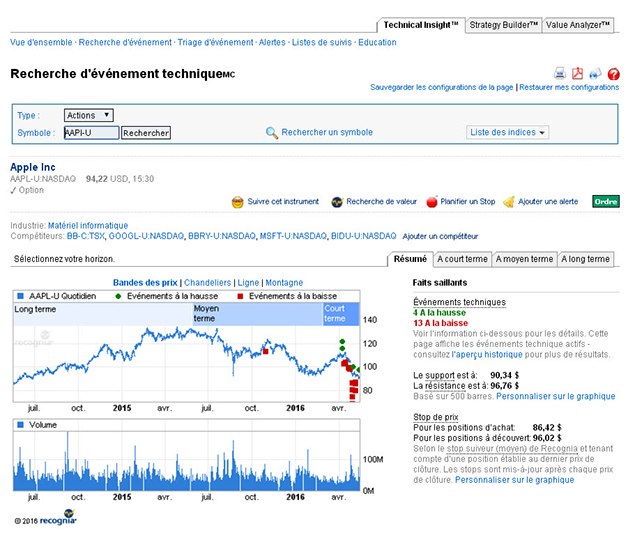Export page with the PDF icon
Image resolution: width=635 pixels, height=533 pixels.
577,74
